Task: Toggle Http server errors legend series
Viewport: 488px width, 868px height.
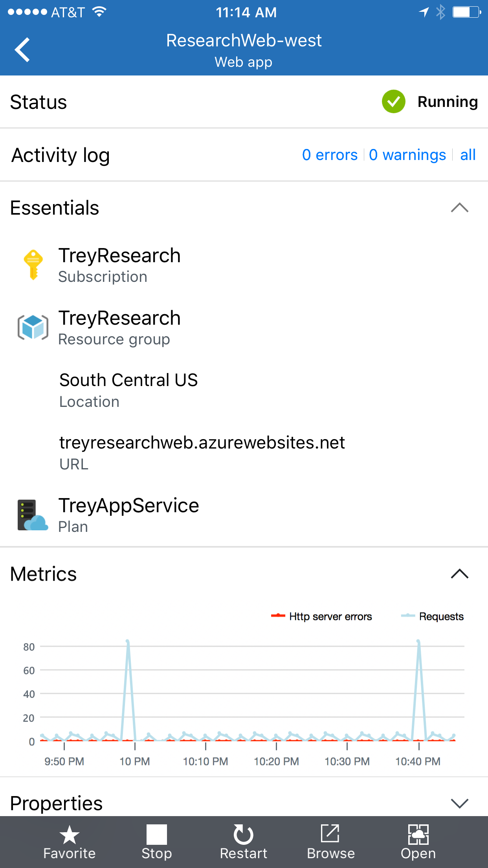Action: point(321,616)
